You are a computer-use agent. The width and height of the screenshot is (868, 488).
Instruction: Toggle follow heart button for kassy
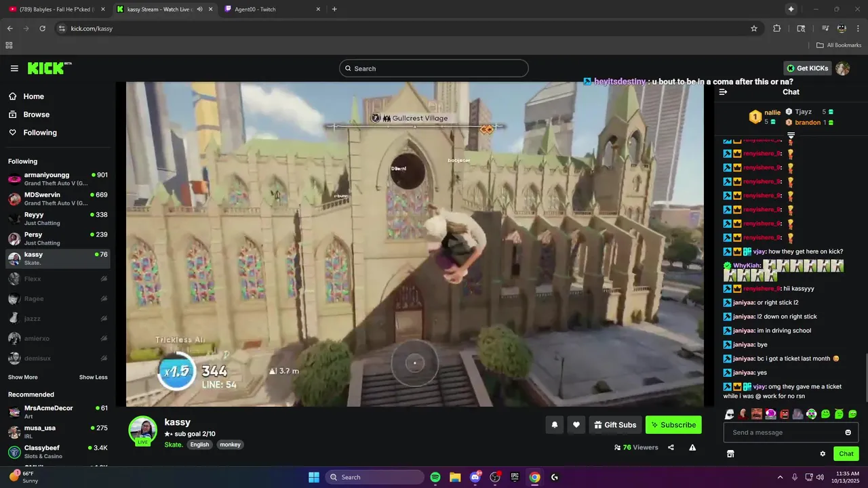tap(576, 425)
